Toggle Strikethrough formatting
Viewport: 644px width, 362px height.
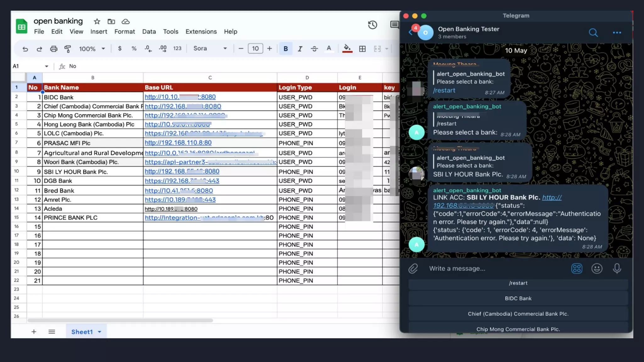pos(314,49)
